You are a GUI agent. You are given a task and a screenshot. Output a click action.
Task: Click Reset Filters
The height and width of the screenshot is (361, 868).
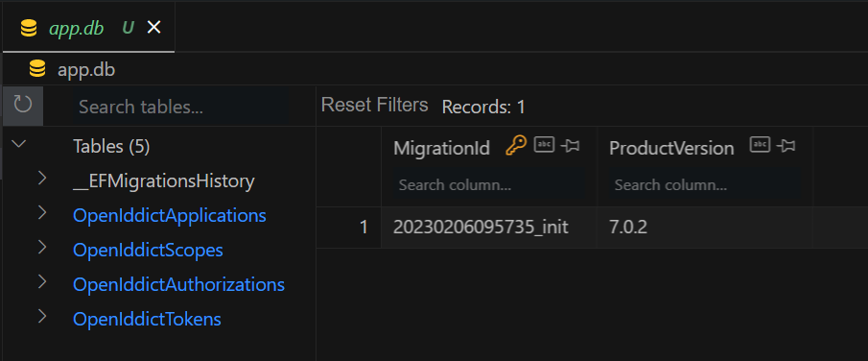375,105
